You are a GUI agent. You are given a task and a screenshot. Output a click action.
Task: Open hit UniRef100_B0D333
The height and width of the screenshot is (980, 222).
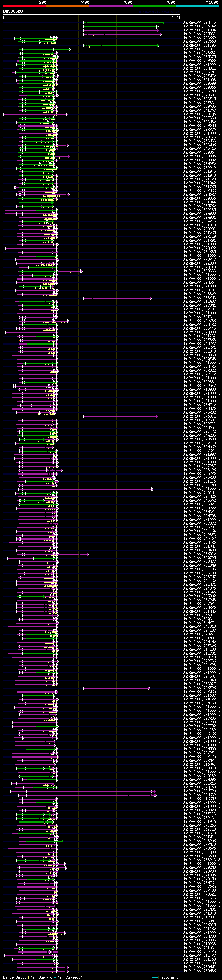(x=199, y=271)
